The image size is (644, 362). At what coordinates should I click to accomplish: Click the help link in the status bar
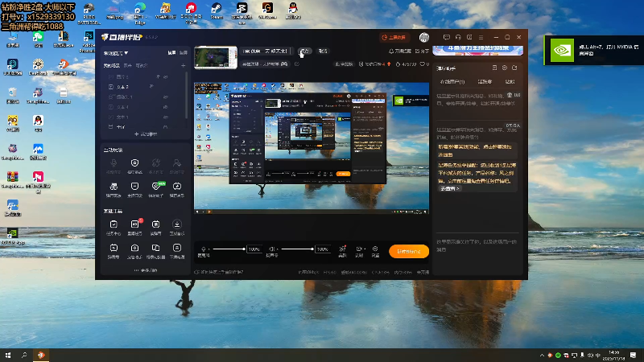tap(218, 272)
